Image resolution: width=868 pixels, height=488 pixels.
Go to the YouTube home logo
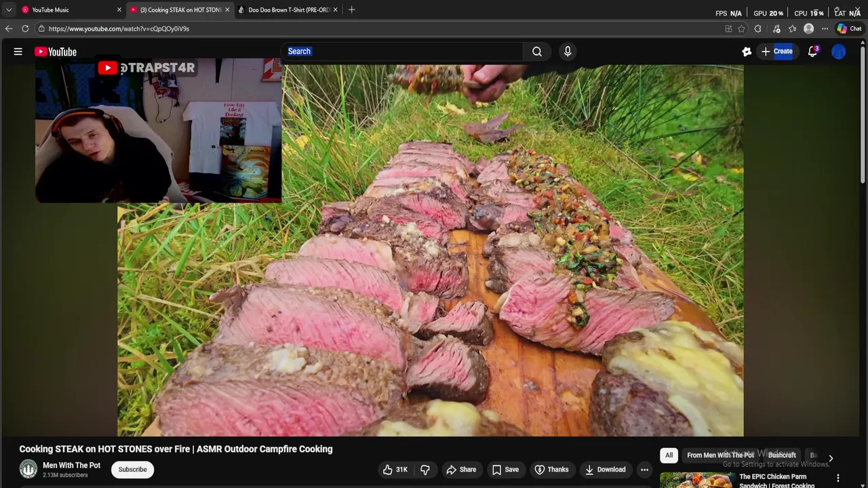click(x=56, y=52)
